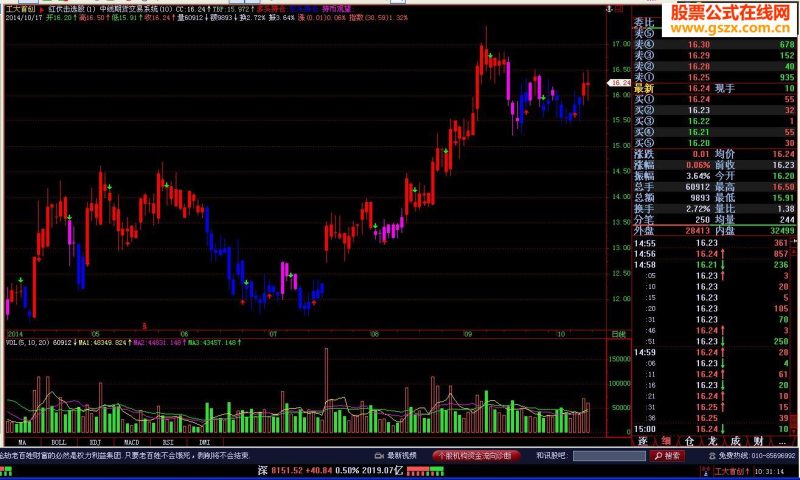The image size is (800, 480).
Task: Click the 15:00 final trade tick row
Action: click(712, 429)
